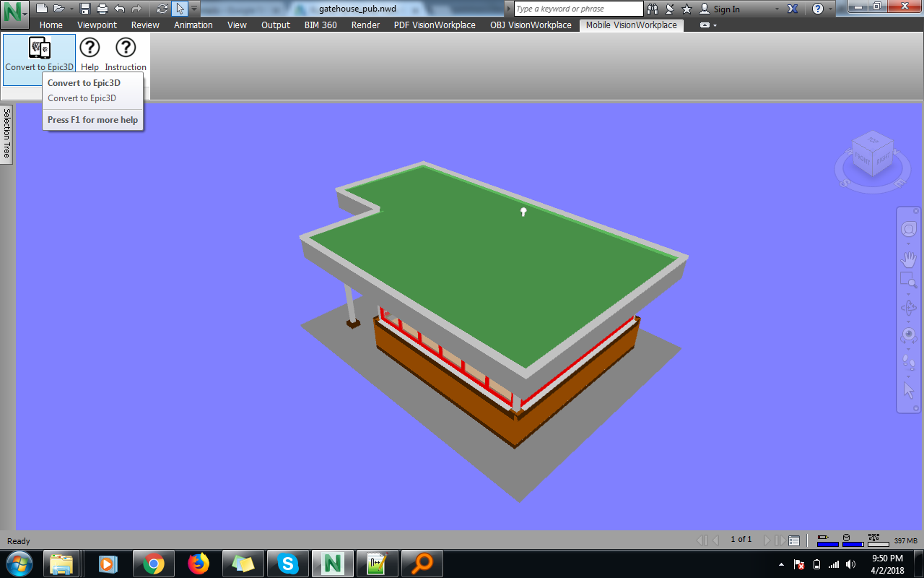Open the PDF VisionWorkplace tab
This screenshot has height=578, width=924.
435,25
